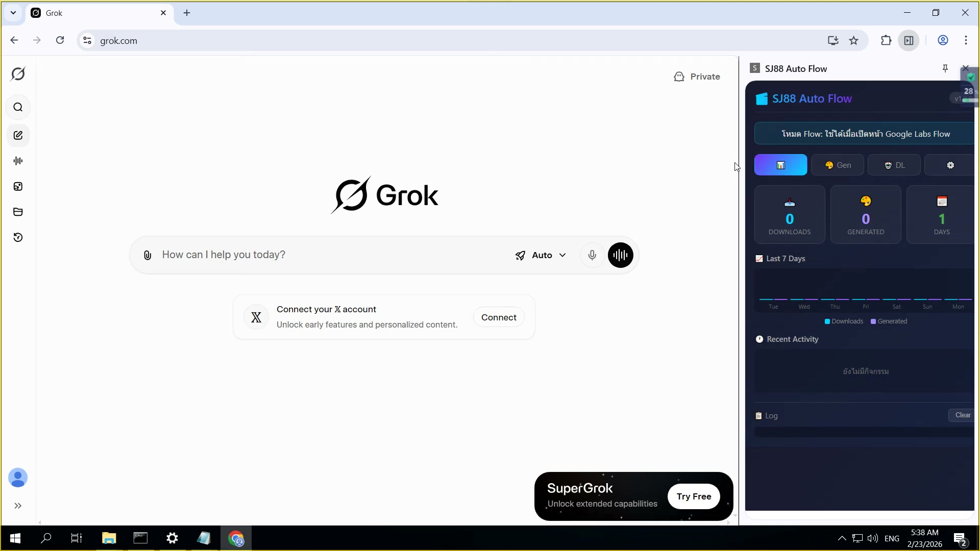Click the Grok search icon in sidebar
This screenshot has width=980, height=551.
point(18,107)
